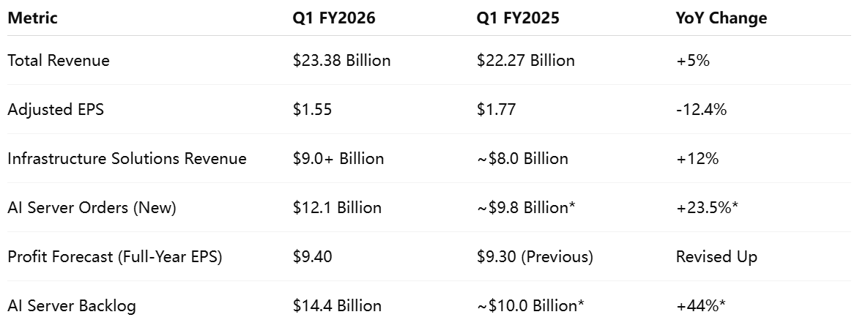The image size is (868, 320).
Task: Click the YoY Change column header
Action: [721, 18]
